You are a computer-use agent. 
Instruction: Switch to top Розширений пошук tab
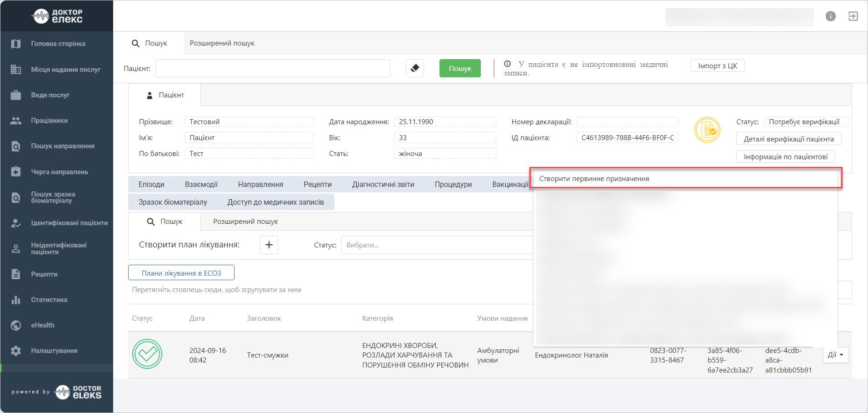coord(222,43)
